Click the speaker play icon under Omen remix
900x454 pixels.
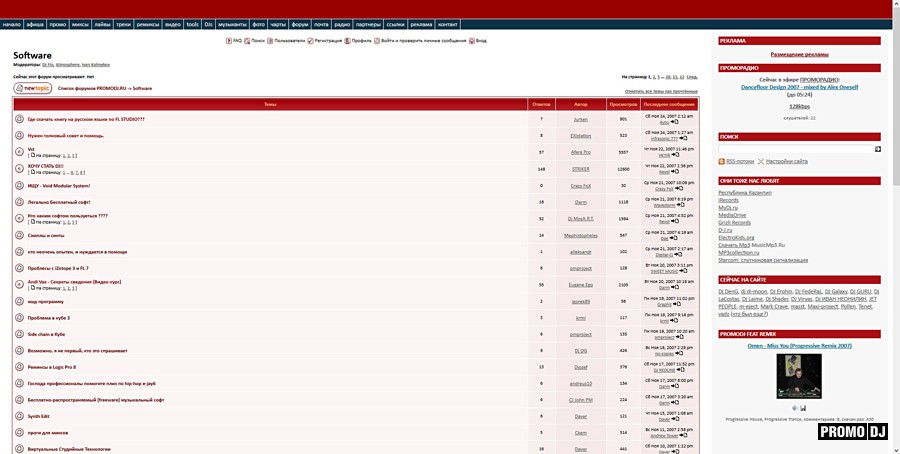pos(795,408)
